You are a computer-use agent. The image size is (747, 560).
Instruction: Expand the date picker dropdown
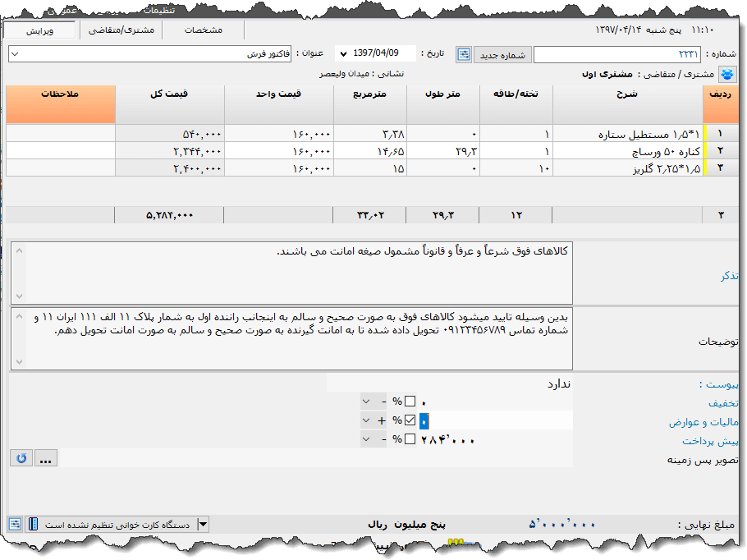click(x=342, y=54)
